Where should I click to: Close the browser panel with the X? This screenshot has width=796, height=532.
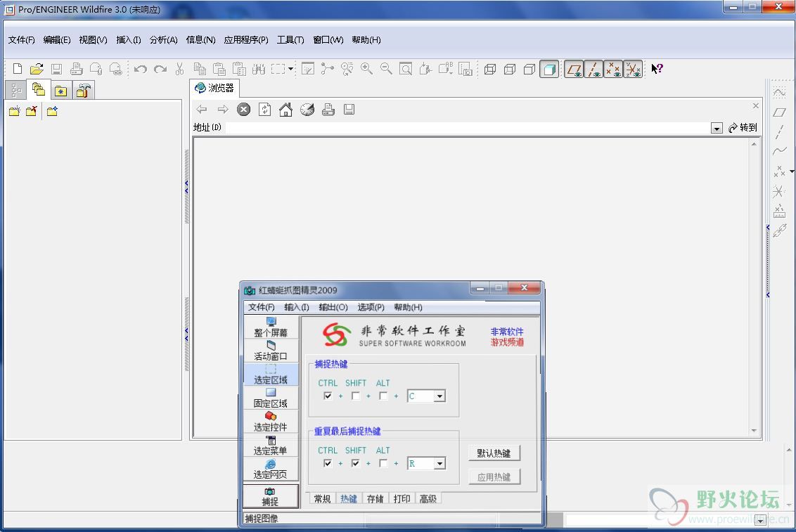click(756, 105)
